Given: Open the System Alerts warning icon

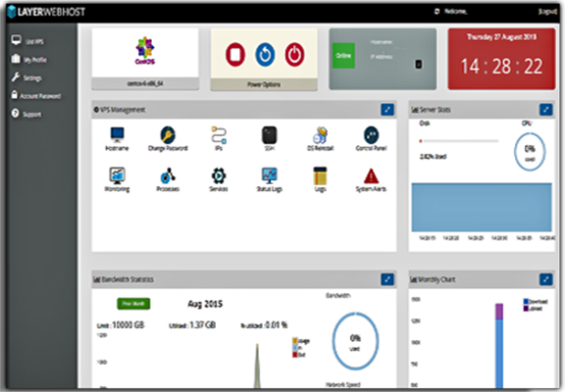Looking at the screenshot, I should [x=371, y=176].
